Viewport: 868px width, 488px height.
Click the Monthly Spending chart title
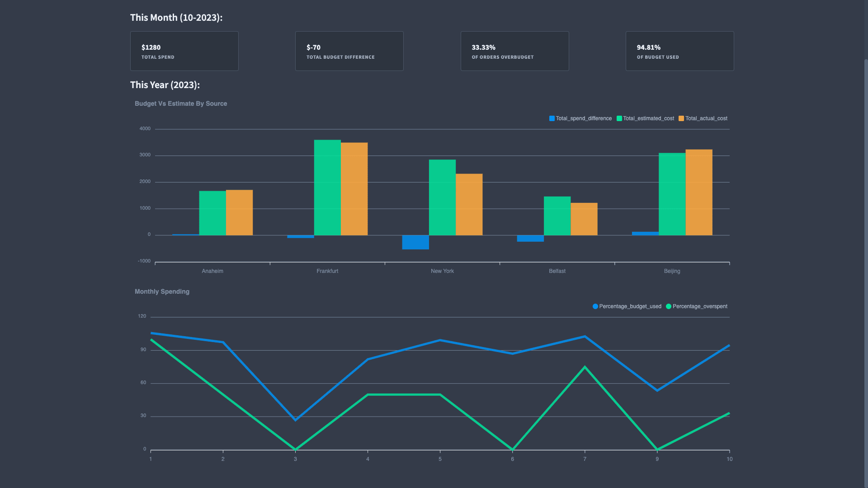tap(162, 291)
